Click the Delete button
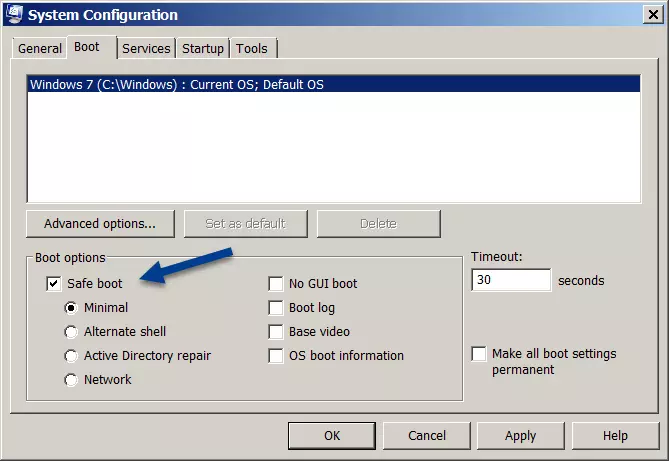The width and height of the screenshot is (669, 461). 378,224
